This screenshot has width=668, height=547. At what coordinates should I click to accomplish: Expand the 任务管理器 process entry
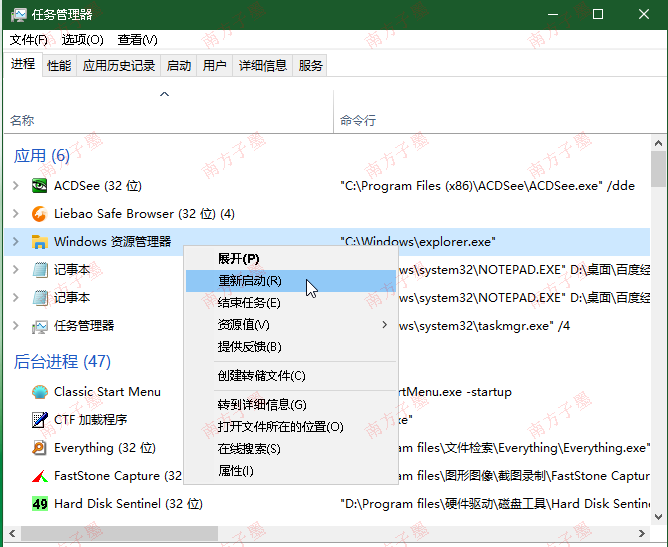pos(16,325)
